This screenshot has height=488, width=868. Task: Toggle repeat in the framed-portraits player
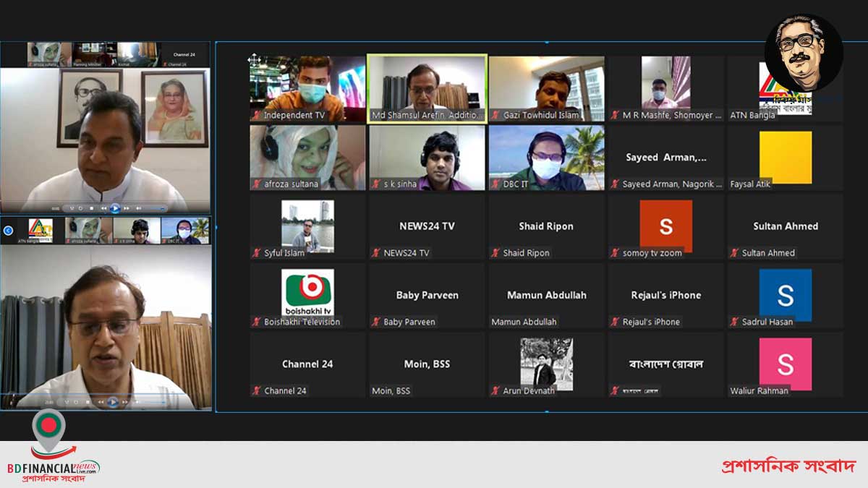81,208
